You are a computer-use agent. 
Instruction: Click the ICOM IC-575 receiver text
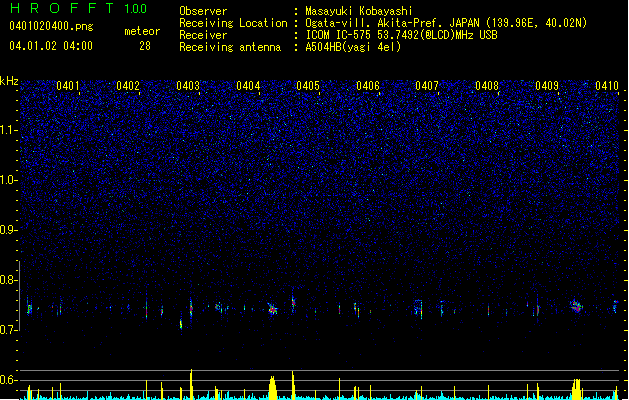point(401,35)
